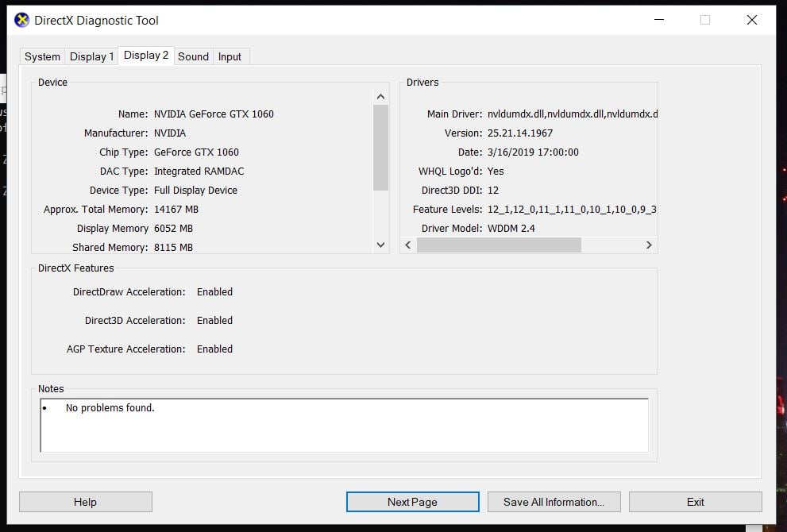Click the Feature Levels value list
This screenshot has height=532, width=787.
(572, 210)
